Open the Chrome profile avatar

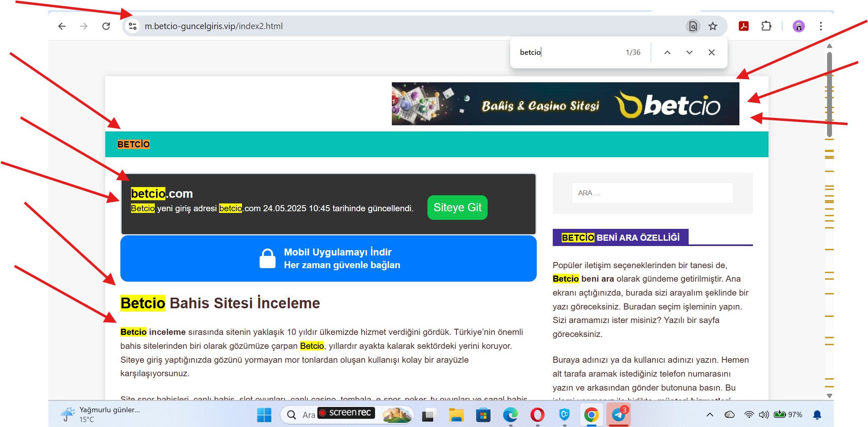point(798,26)
